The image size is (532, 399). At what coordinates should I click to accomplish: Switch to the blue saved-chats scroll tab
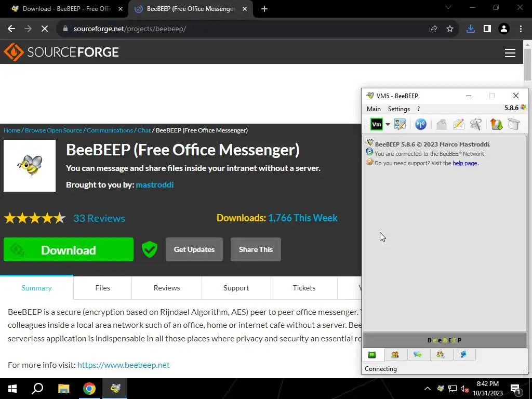pos(463,354)
